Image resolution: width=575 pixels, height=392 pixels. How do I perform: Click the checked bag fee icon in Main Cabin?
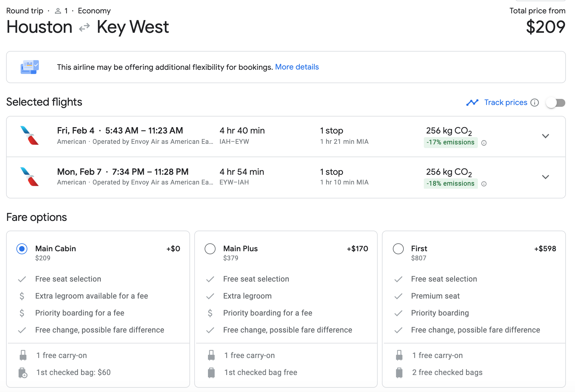click(23, 373)
